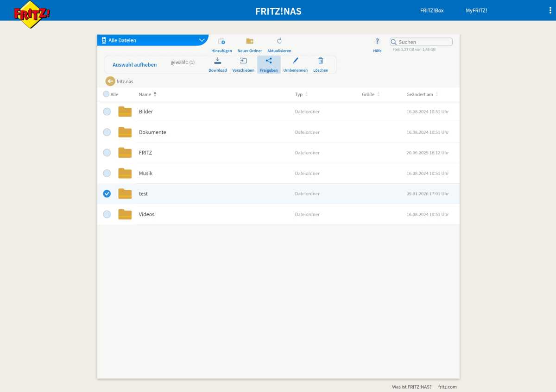Delete selection with Löschen

321,65
